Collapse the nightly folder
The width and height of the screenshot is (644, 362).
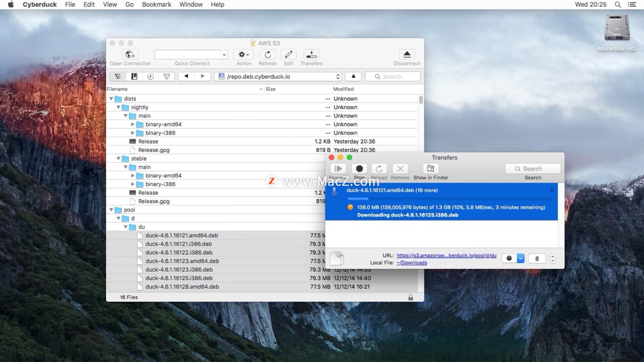coord(118,107)
